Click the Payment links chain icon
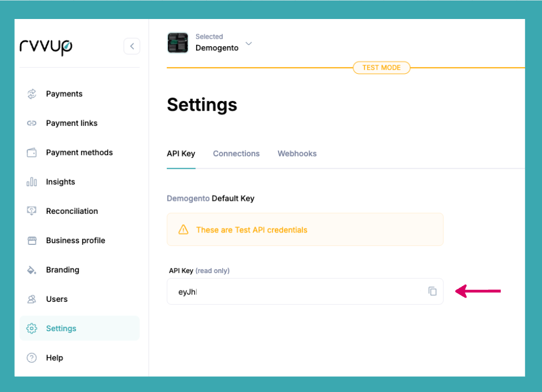542x392 pixels. [31, 123]
